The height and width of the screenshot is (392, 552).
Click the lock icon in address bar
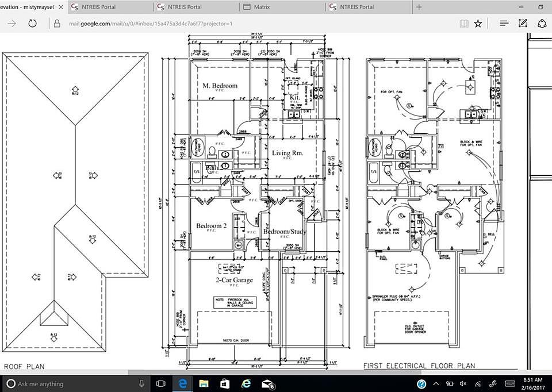tap(57, 24)
